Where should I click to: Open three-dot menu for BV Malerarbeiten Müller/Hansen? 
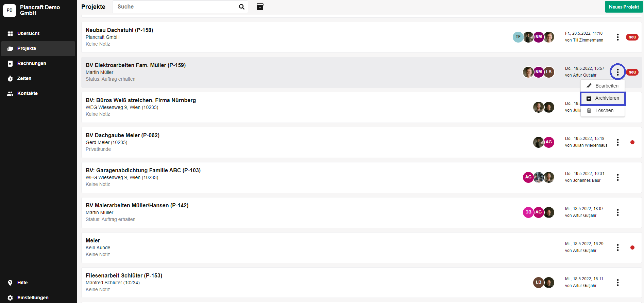(x=618, y=212)
